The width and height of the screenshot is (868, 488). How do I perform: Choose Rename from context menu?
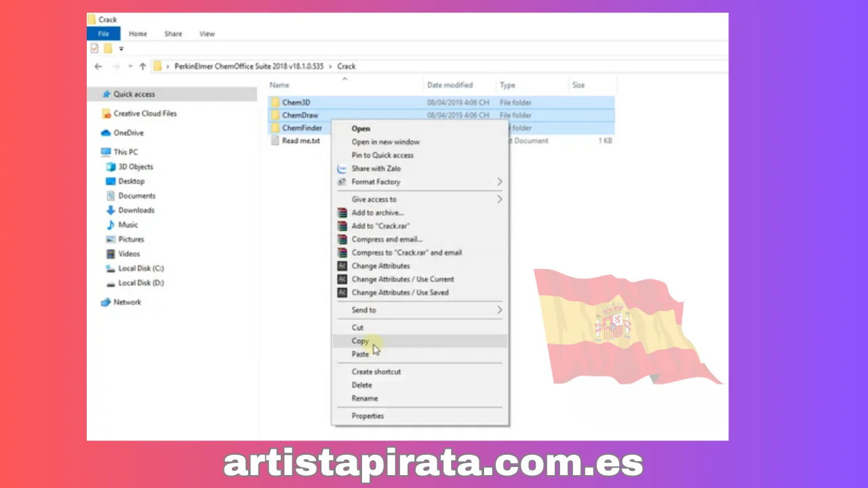tap(365, 399)
